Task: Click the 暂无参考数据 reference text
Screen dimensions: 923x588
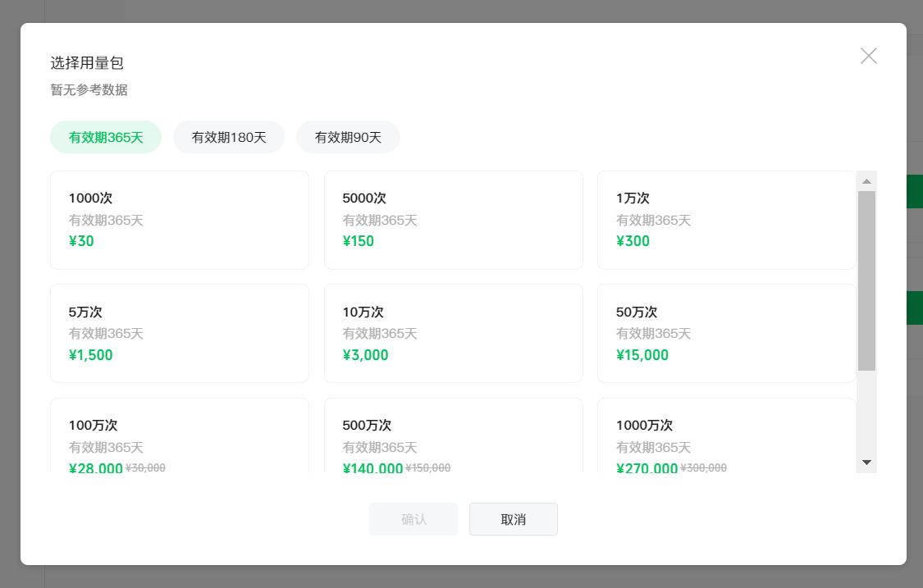Action: point(89,90)
